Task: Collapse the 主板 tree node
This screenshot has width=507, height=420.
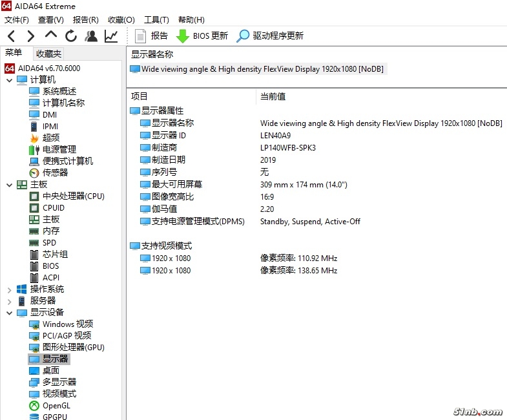Action: (9, 185)
